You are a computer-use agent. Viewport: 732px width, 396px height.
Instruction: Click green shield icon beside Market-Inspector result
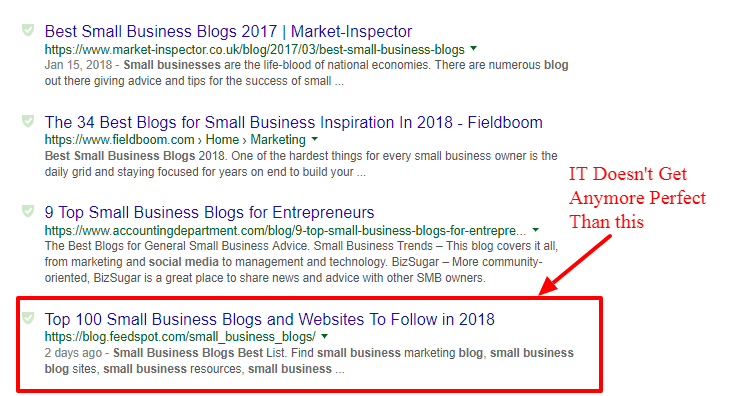(28, 30)
